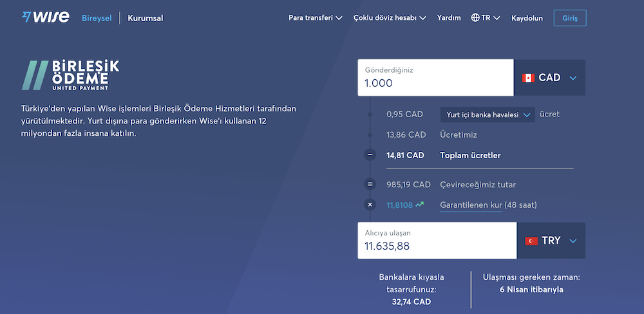
Task: Click the Wise logo
Action: click(46, 17)
